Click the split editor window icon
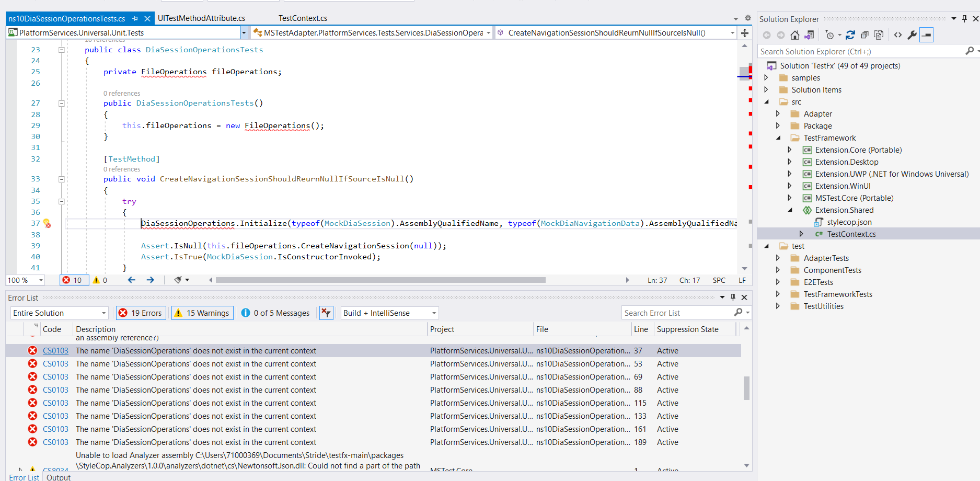This screenshot has width=980, height=481. (745, 33)
